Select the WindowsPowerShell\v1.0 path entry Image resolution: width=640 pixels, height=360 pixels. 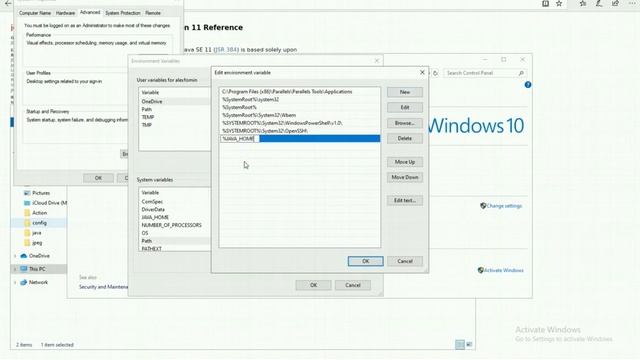tap(300, 123)
